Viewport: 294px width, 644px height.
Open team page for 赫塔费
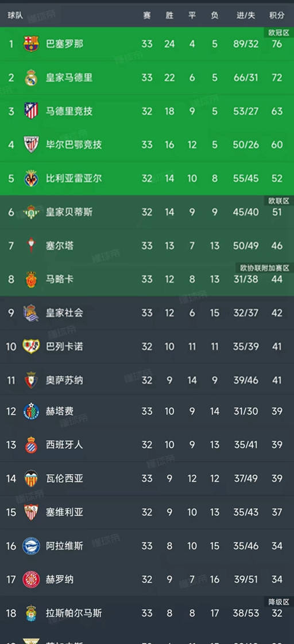click(60, 411)
